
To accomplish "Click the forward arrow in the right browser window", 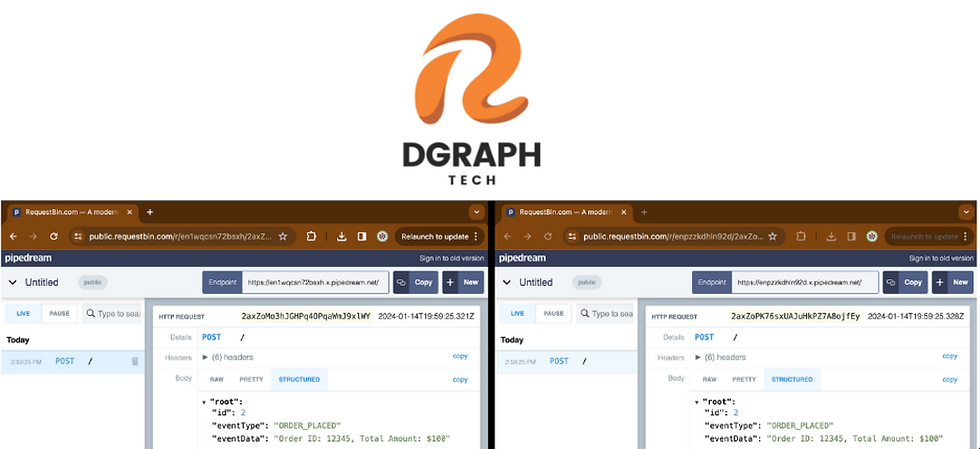I will (x=528, y=236).
